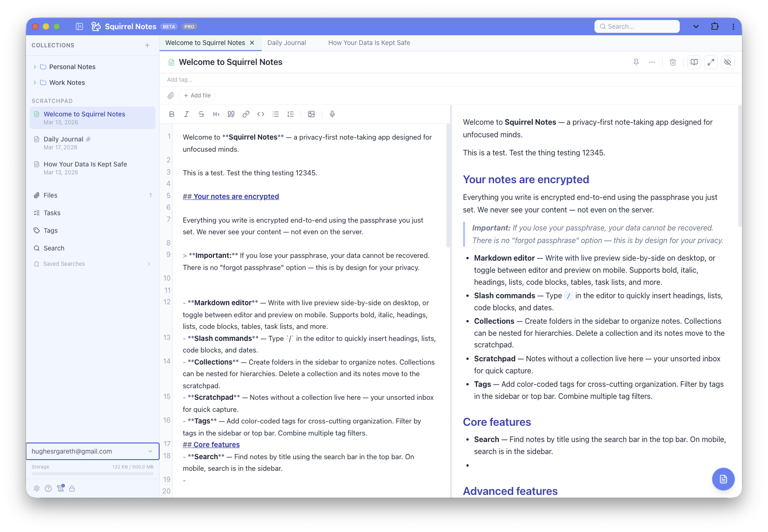Expand Saved Searches in the sidebar
Viewport: 768px width, 532px height.
tap(148, 263)
